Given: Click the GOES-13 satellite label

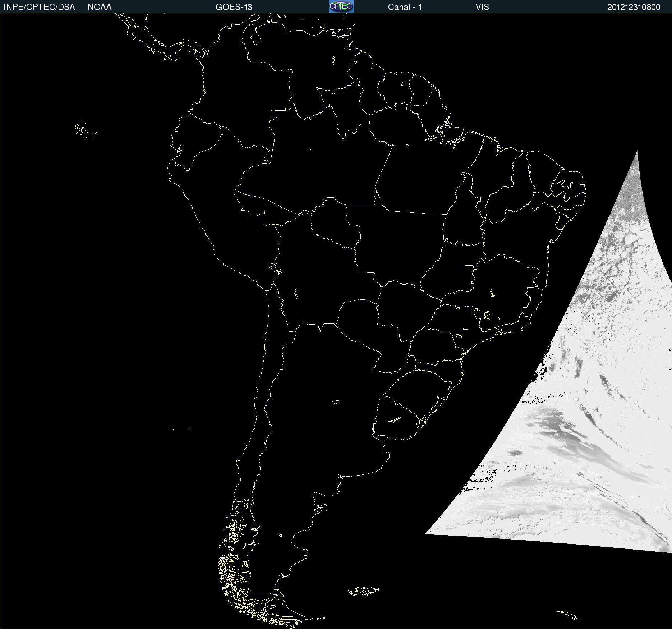Looking at the screenshot, I should pos(234,7).
